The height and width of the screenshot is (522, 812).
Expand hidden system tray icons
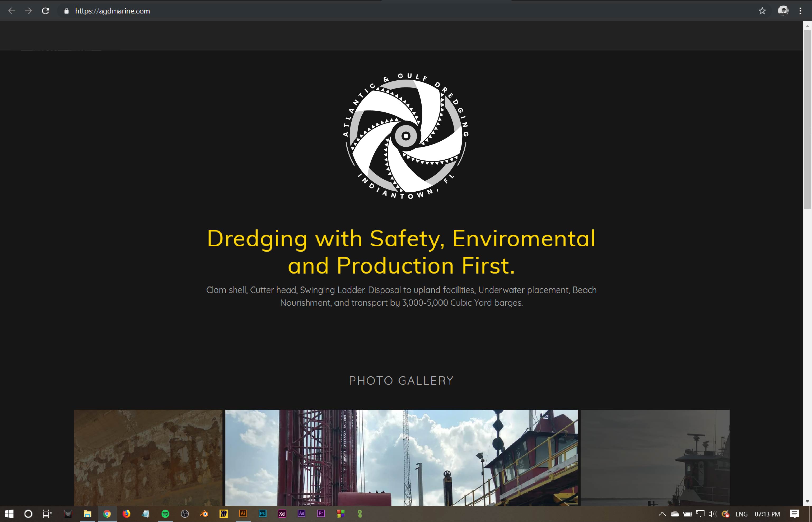coord(662,514)
